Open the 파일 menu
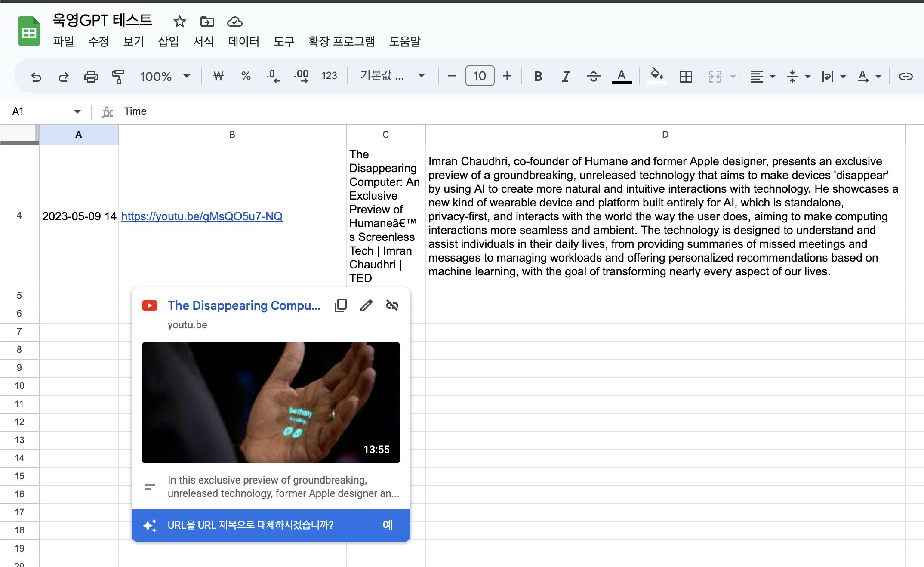This screenshot has height=567, width=924. [64, 41]
